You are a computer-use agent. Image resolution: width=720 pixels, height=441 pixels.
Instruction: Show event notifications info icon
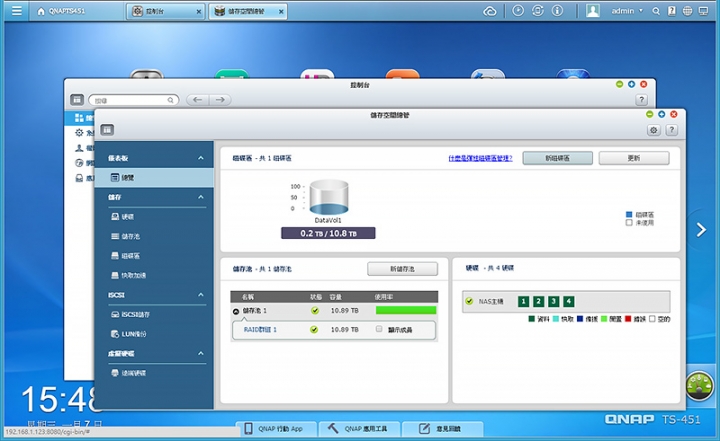tap(557, 11)
